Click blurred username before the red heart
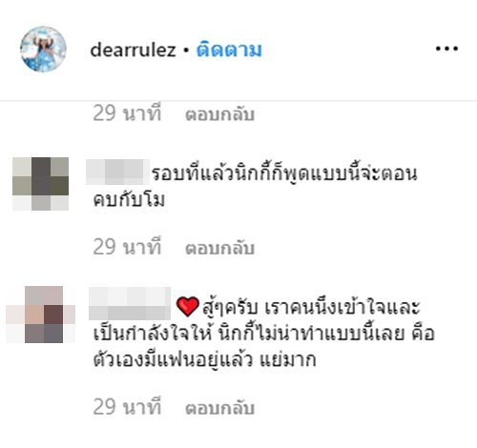The height and width of the screenshot is (448, 477). [130, 303]
